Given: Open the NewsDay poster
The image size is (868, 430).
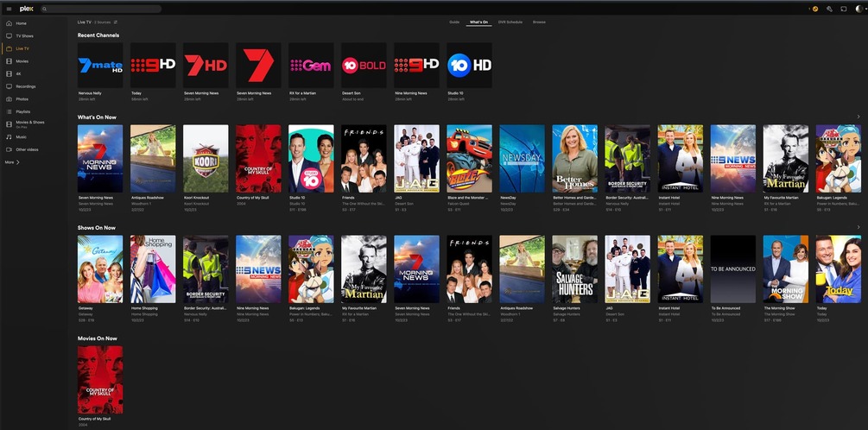Looking at the screenshot, I should pyautogui.click(x=522, y=158).
